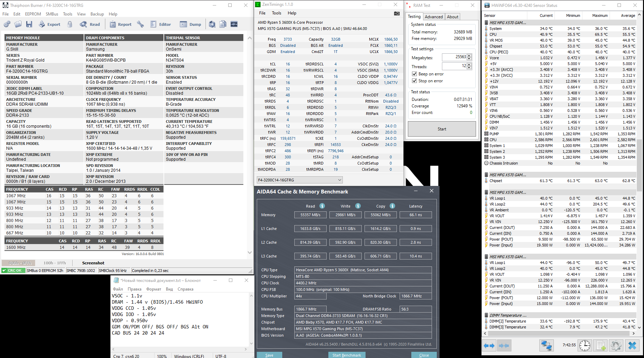Open the Report view in Thaiphoon Burner
644x358 pixels.
[120, 24]
